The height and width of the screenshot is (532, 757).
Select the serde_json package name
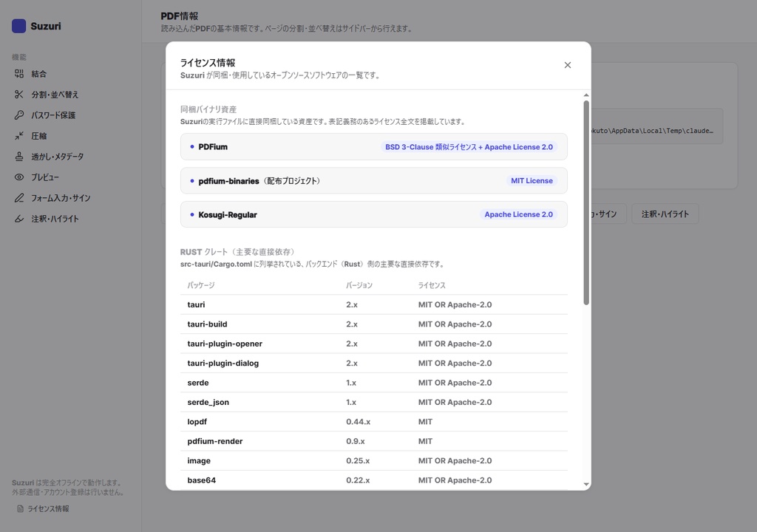(x=208, y=402)
